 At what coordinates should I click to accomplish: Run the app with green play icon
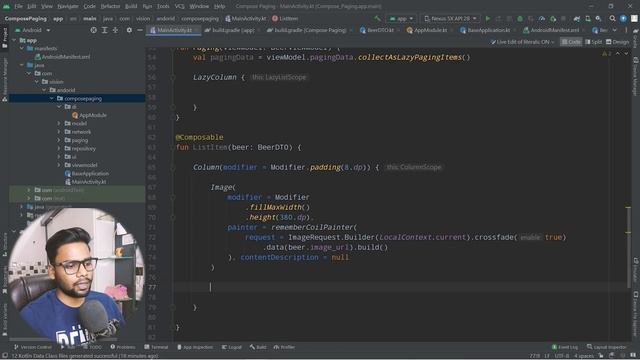[x=488, y=18]
